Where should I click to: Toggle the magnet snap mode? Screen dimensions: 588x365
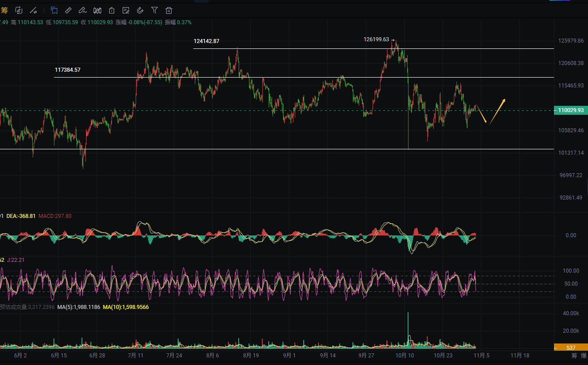(140, 10)
